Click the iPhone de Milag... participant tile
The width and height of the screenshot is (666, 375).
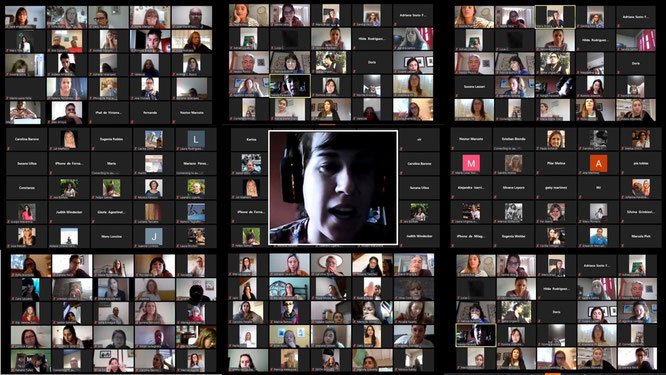(x=471, y=236)
